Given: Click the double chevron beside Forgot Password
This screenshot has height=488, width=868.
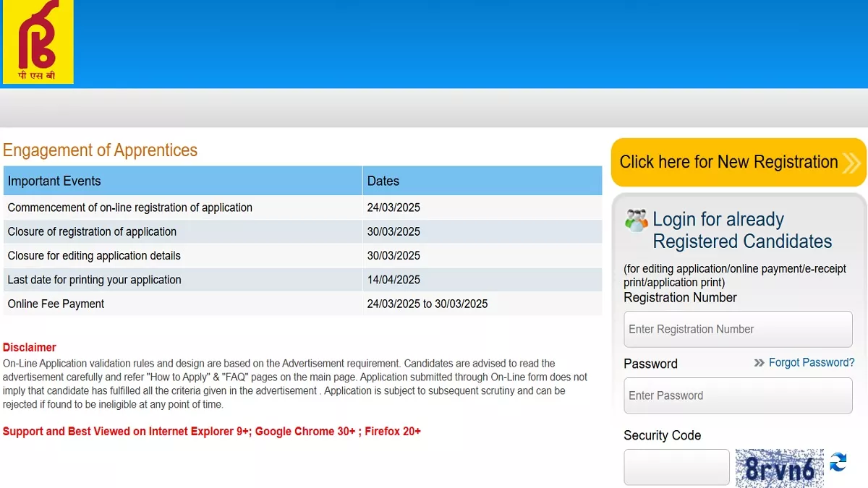Looking at the screenshot, I should 759,363.
